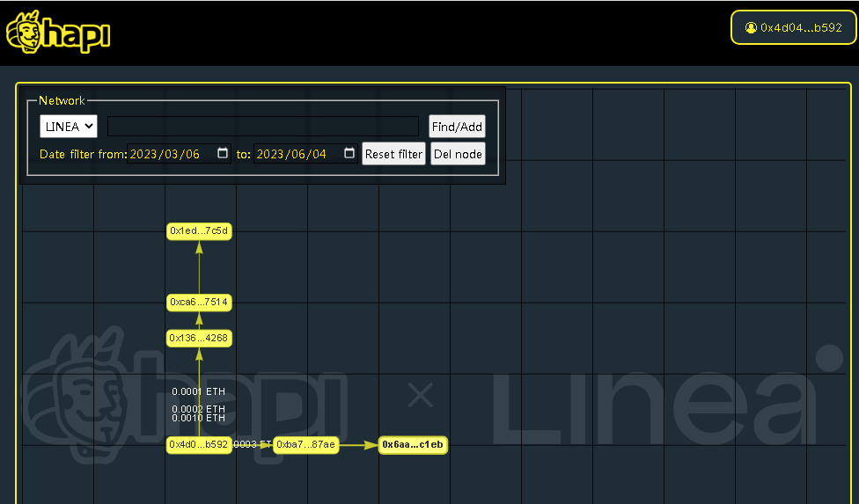859x504 pixels.
Task: Click the 0.0001 ETH edge label
Action: click(198, 391)
